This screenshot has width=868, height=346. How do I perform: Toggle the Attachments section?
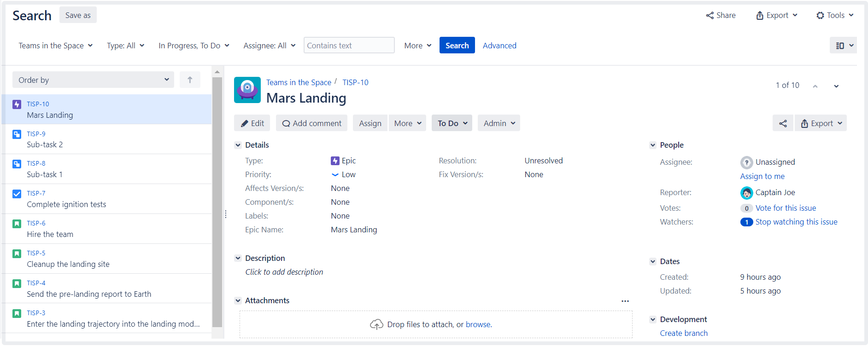(x=238, y=300)
